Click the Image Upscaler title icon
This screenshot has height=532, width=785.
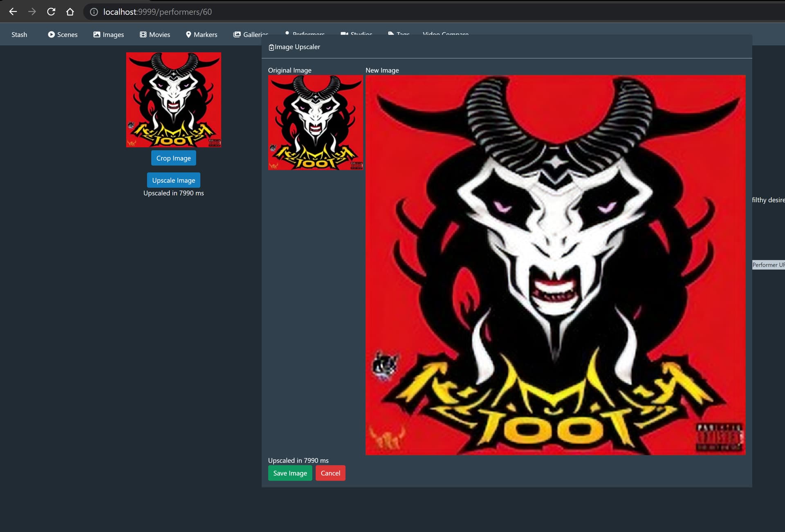pos(271,47)
